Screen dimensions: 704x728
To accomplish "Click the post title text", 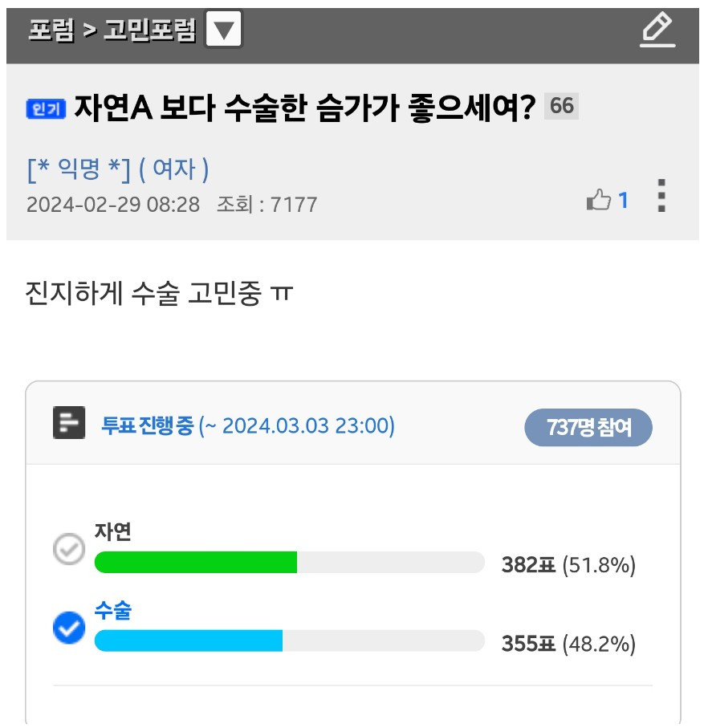I will click(x=305, y=108).
